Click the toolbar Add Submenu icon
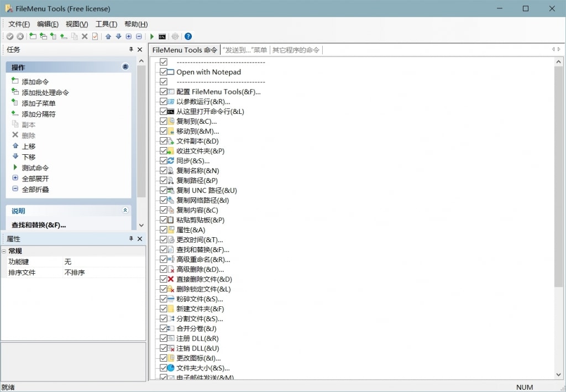Image resolution: width=566 pixels, height=392 pixels. (x=54, y=36)
